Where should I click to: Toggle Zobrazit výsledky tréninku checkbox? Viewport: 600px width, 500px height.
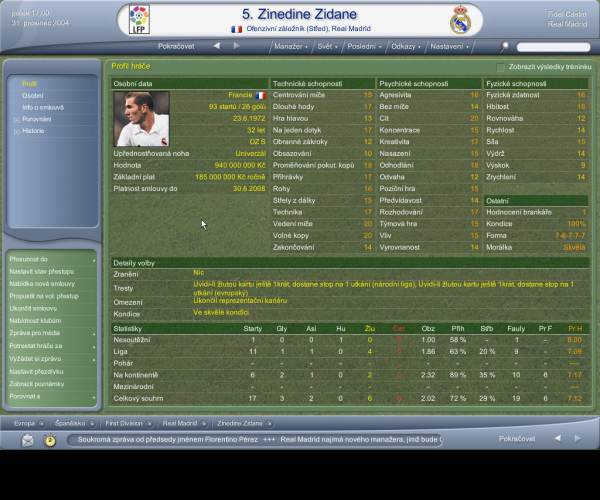501,67
